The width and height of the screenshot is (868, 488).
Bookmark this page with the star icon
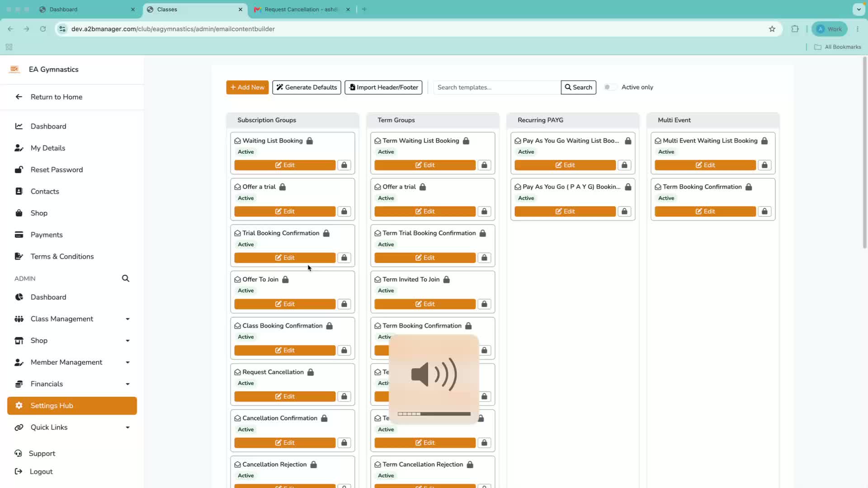[772, 29]
